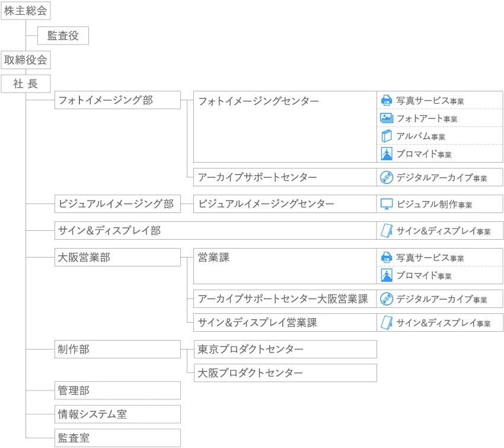The width and height of the screenshot is (504, 448).
Task: Select the 株主総会 box
Action: 25,11
